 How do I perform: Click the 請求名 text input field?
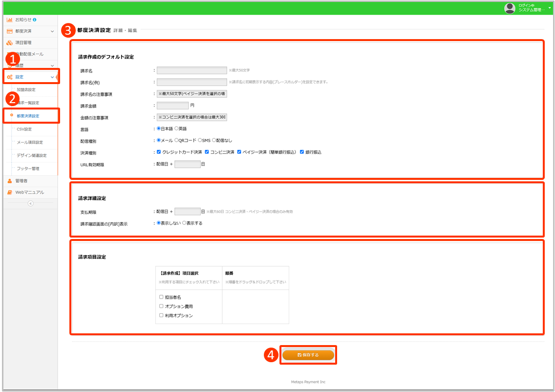point(192,70)
